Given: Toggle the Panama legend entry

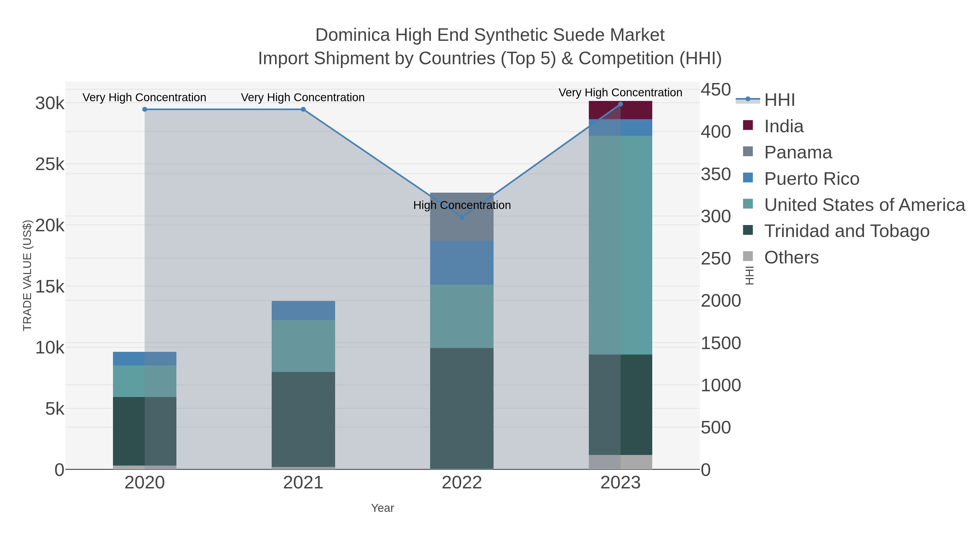Looking at the screenshot, I should click(787, 152).
